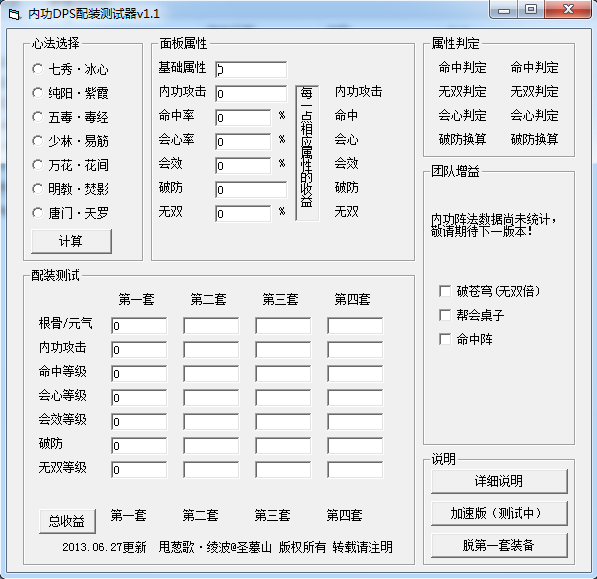This screenshot has width=597, height=579.
Task: Click the 计算 button
Action: [72, 241]
